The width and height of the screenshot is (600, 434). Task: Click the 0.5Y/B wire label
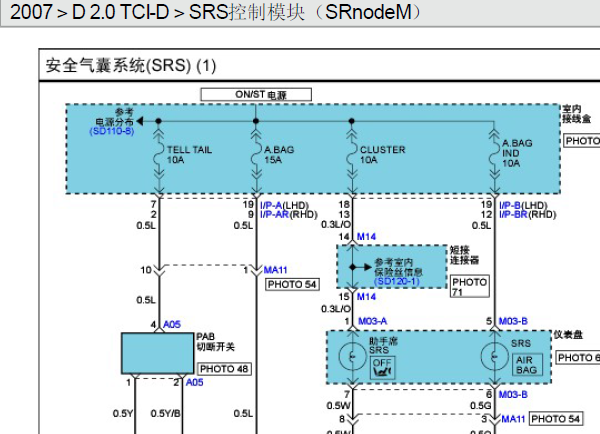(x=166, y=414)
